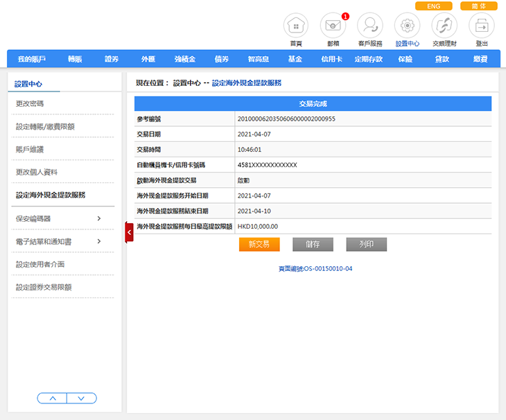Image resolution: width=506 pixels, height=420 pixels.
Task: Select 外匯 in the navigation bar
Action: pyautogui.click(x=148, y=60)
